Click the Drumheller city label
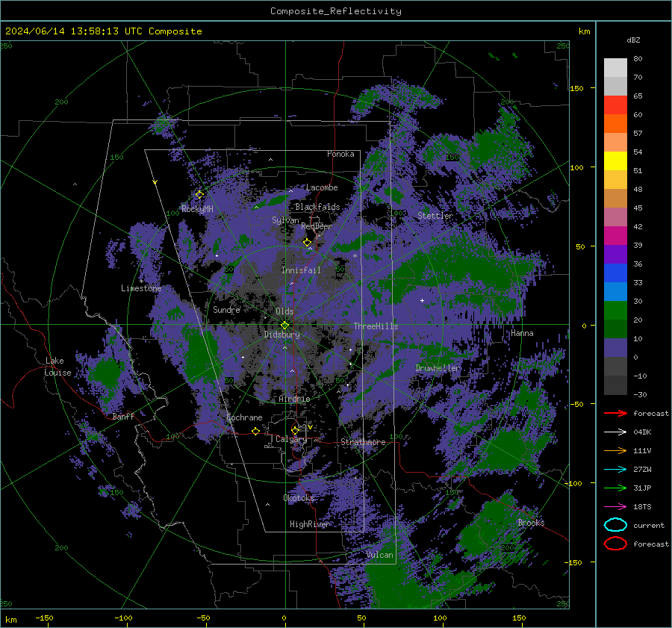The height and width of the screenshot is (628, 672). (x=438, y=368)
